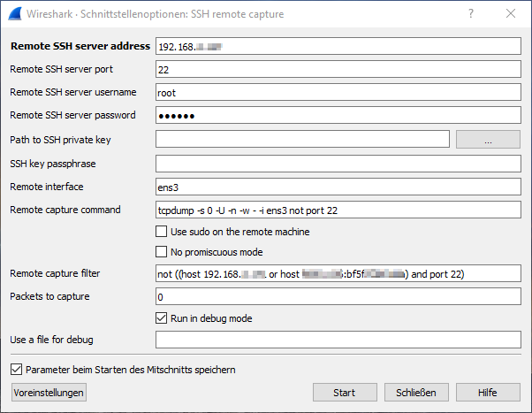This screenshot has height=413, width=532.
Task: Click the 'Remote SSH server port' label
Action: [x=61, y=69]
